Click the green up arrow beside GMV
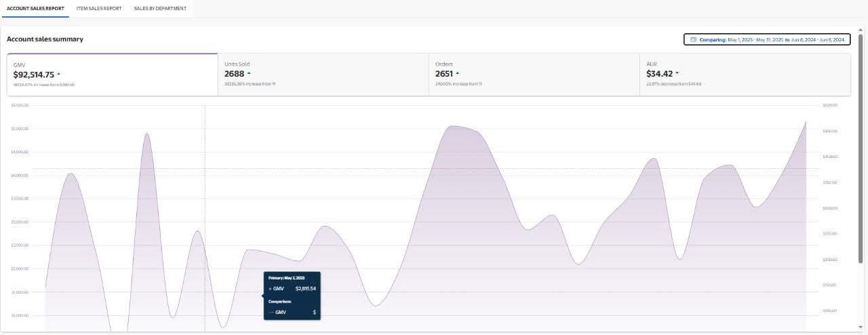The height and width of the screenshot is (335, 868). pos(59,74)
